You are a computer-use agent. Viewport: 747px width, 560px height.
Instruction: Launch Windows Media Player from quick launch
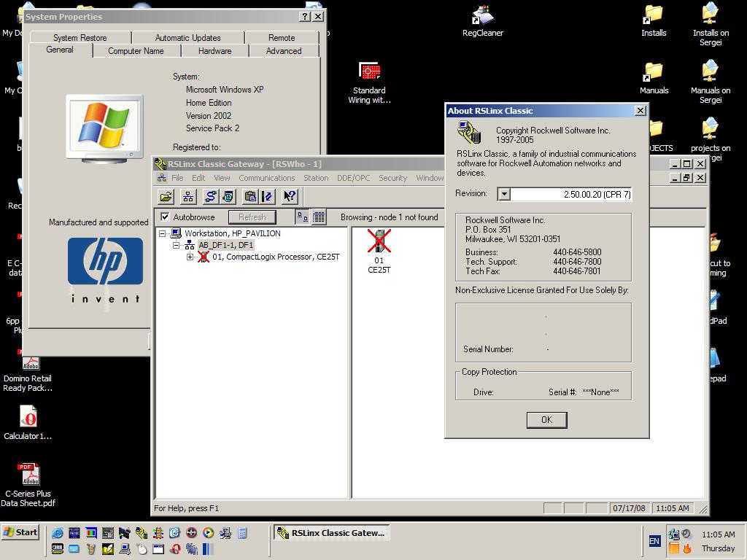208,533
